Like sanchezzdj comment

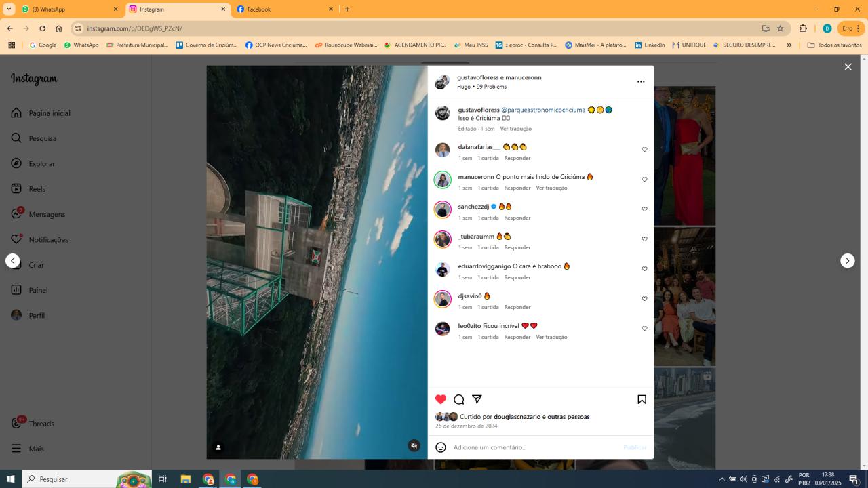(644, 209)
